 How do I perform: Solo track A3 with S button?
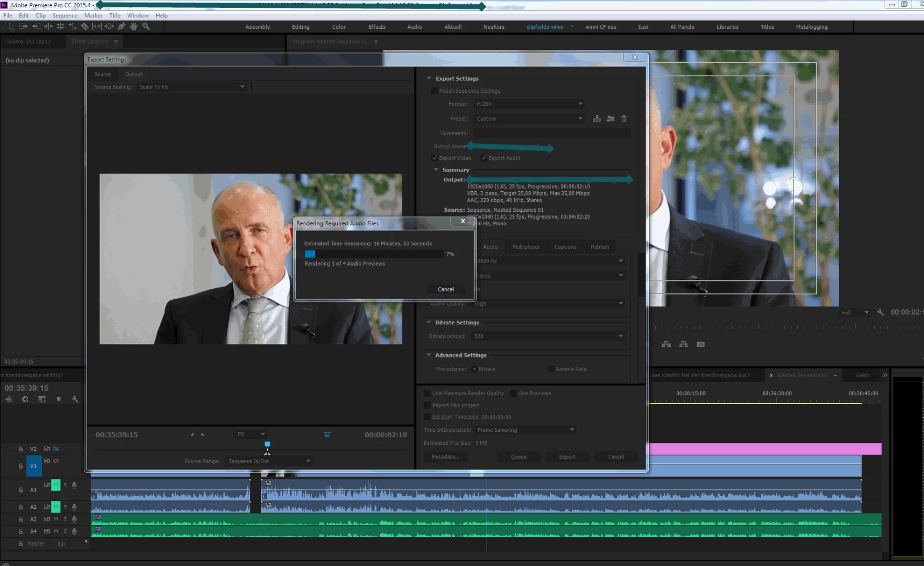[65, 519]
